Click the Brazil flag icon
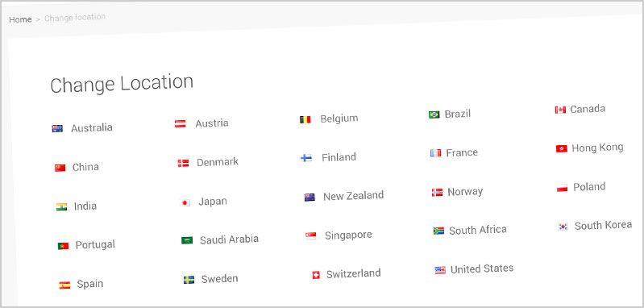644x308 pixels. 434,114
